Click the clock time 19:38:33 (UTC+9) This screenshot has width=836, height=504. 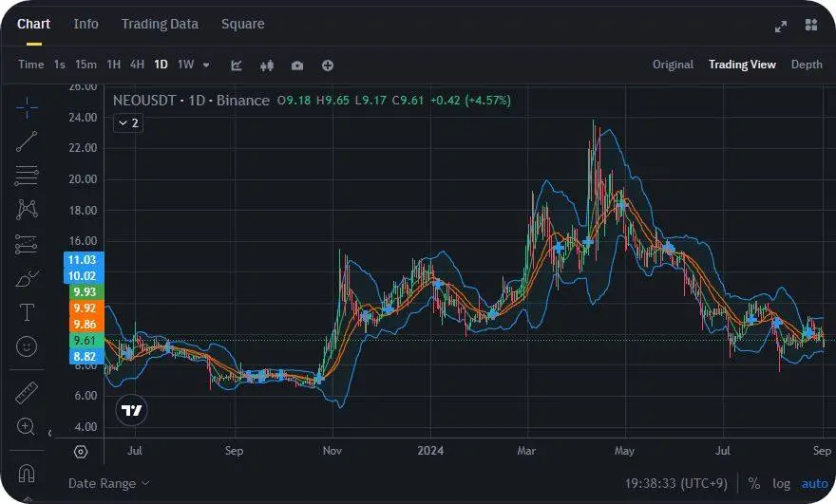676,483
